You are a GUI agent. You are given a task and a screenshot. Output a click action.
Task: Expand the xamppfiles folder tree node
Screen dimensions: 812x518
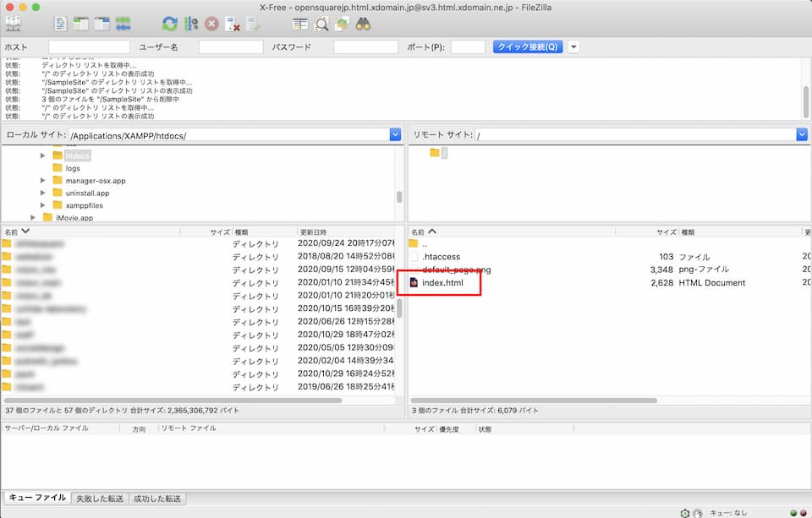pos(44,205)
